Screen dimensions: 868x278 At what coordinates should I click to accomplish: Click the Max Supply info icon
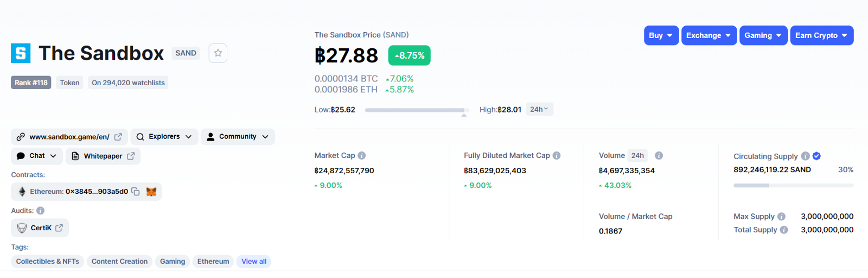782,216
